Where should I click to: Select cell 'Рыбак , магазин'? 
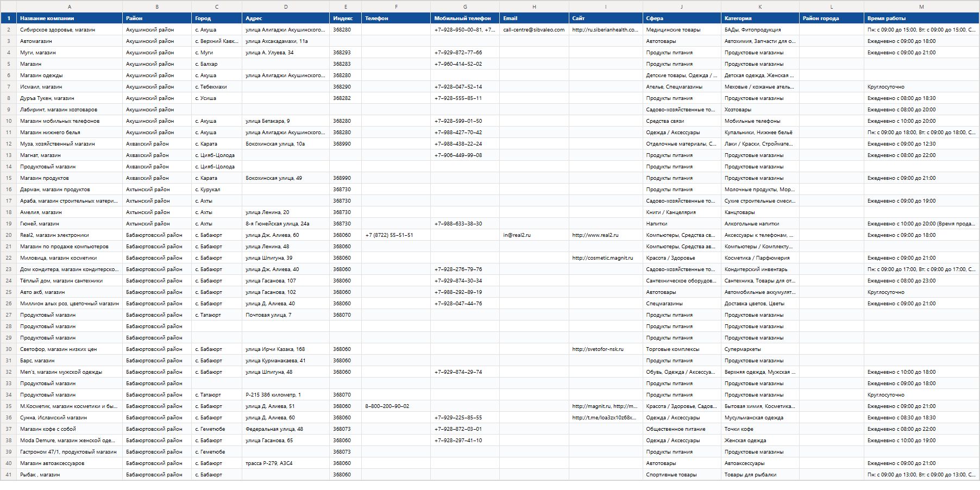click(70, 475)
